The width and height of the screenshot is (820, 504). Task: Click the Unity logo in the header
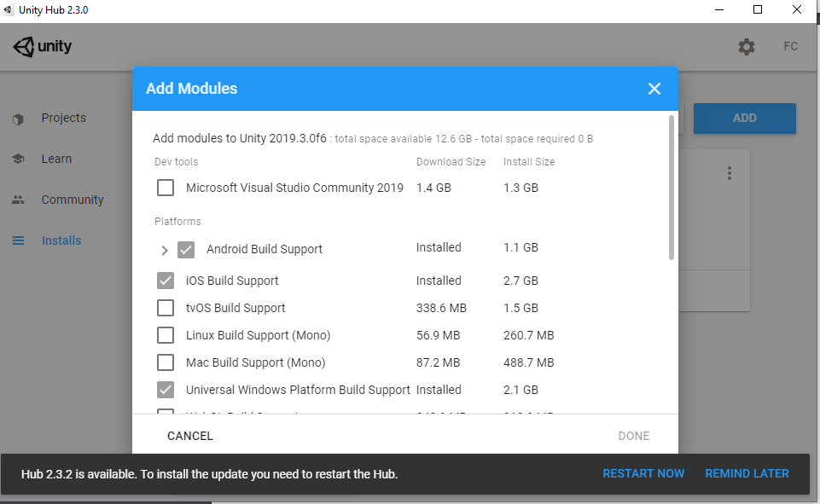[43, 47]
